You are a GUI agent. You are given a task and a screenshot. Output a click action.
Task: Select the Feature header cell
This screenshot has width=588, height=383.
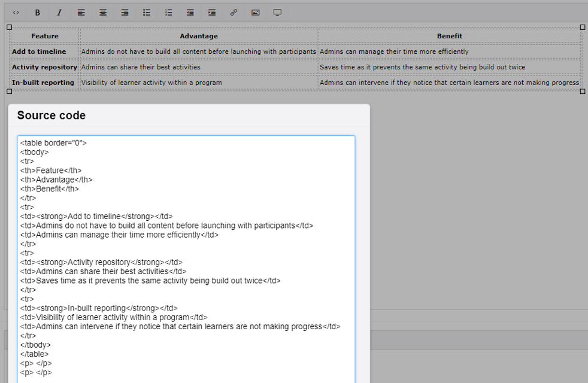tap(44, 36)
